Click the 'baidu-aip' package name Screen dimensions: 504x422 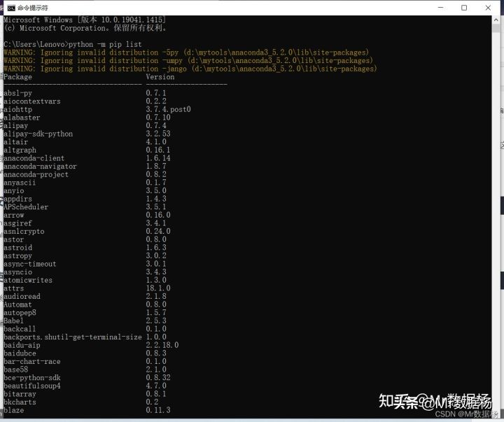tap(22, 345)
